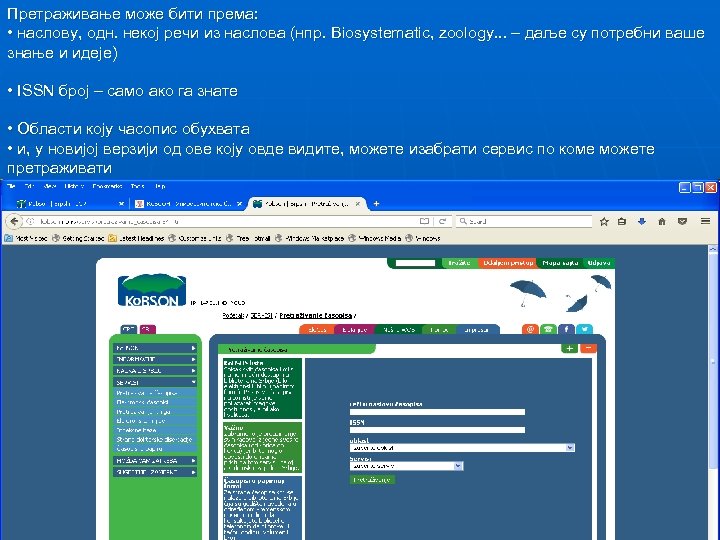Click the green telephone contact icon
Screen dimensions: 720x540
pos(548,329)
